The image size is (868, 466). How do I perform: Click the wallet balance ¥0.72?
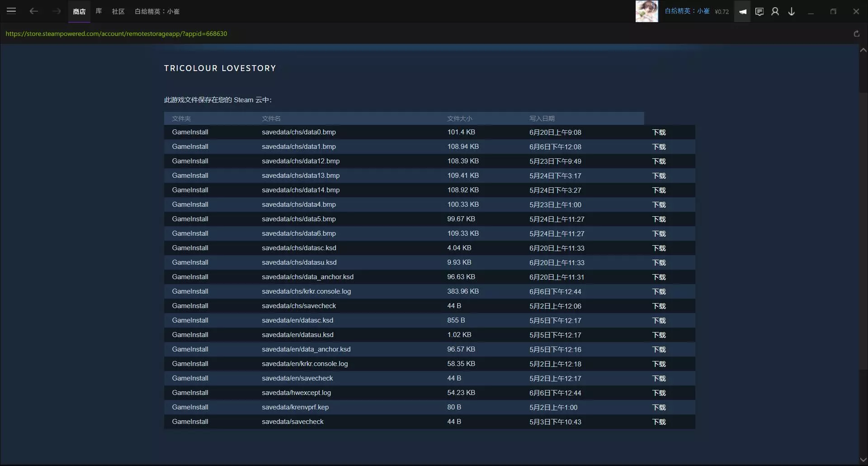[x=722, y=12]
